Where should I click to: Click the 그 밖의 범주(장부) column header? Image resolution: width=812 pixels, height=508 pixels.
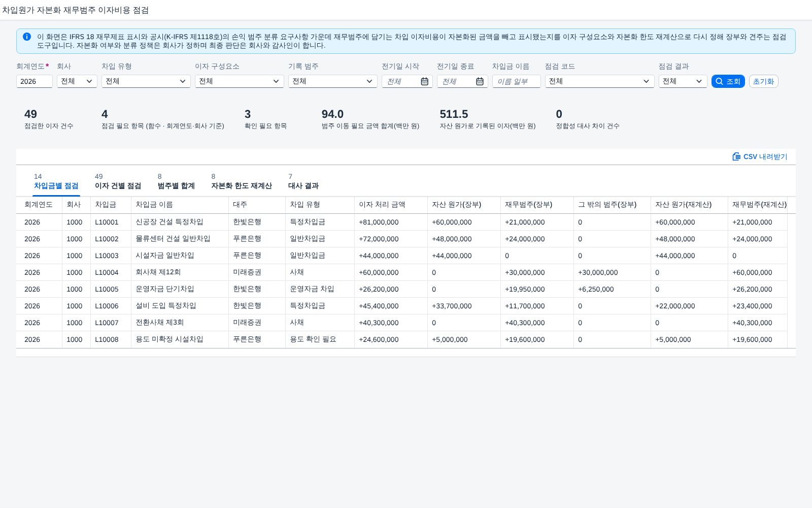click(x=612, y=205)
